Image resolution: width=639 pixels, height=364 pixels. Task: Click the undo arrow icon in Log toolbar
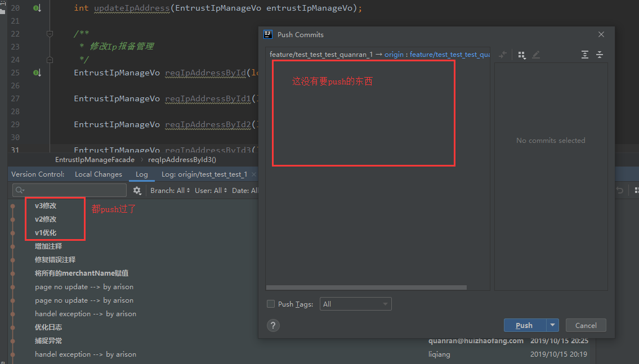click(x=619, y=190)
